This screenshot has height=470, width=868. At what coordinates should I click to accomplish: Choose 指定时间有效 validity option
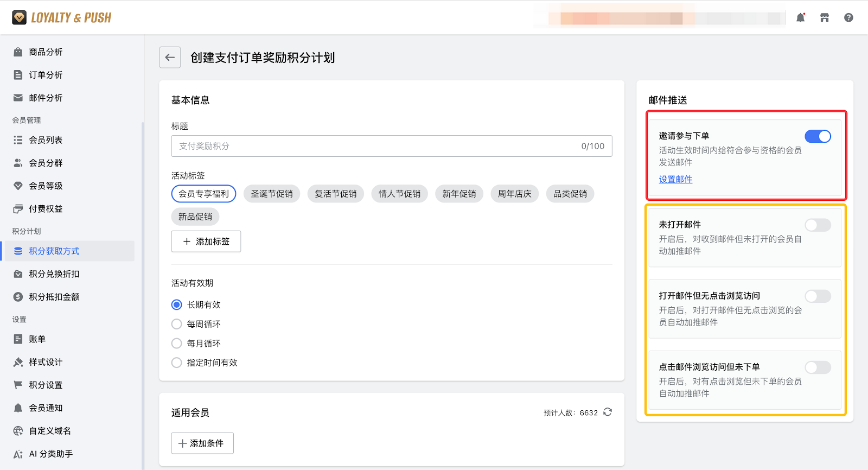pos(177,363)
